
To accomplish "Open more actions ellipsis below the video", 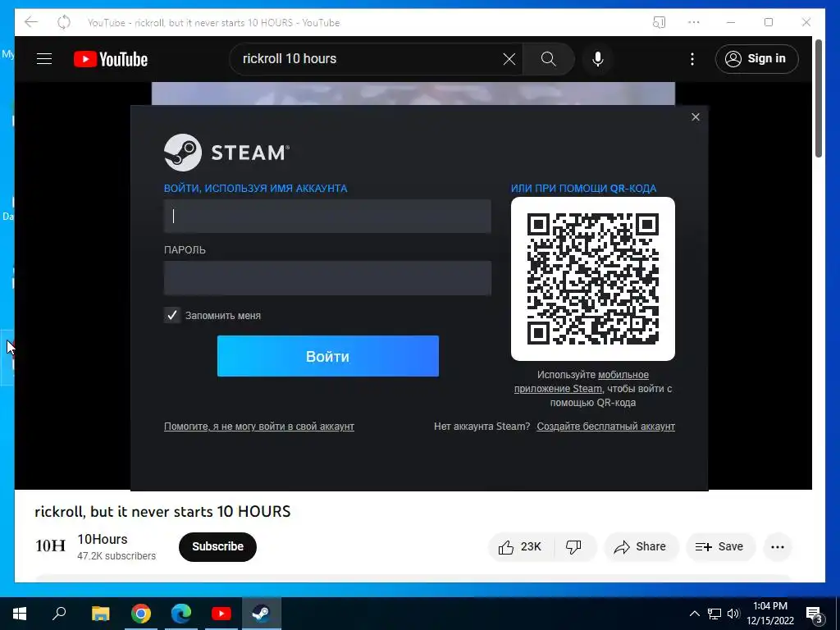I will (778, 547).
